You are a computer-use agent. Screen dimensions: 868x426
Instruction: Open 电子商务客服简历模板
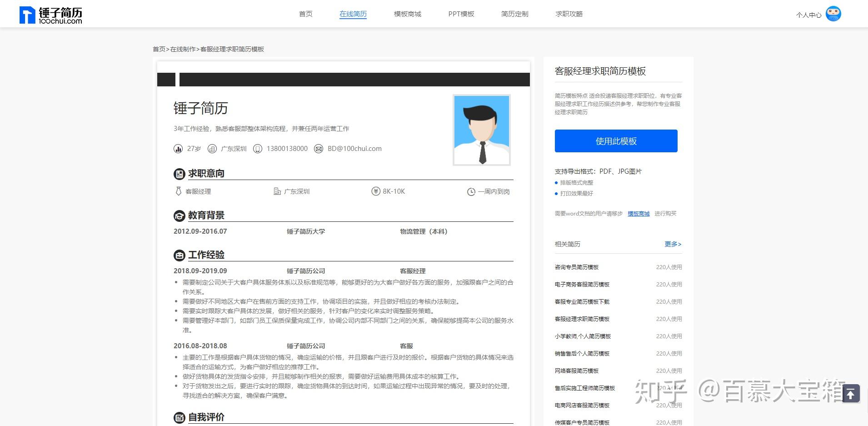[582, 285]
